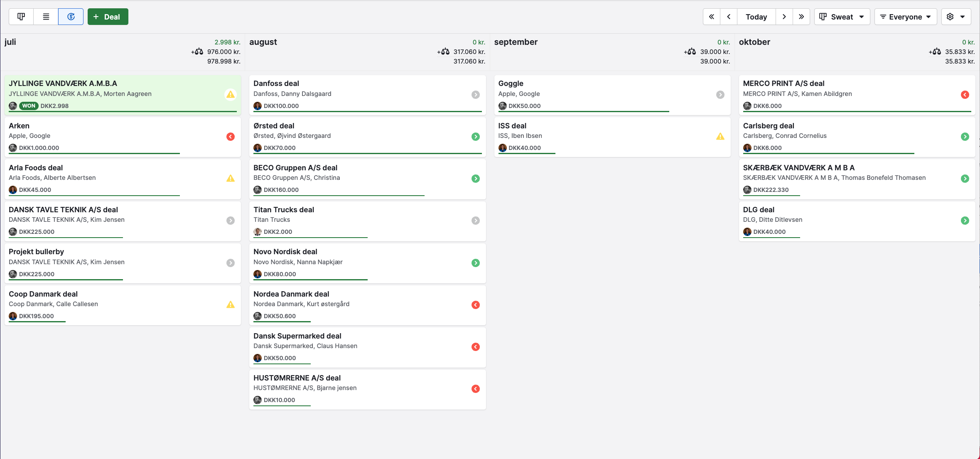Click the oktober column heading

coord(754,42)
